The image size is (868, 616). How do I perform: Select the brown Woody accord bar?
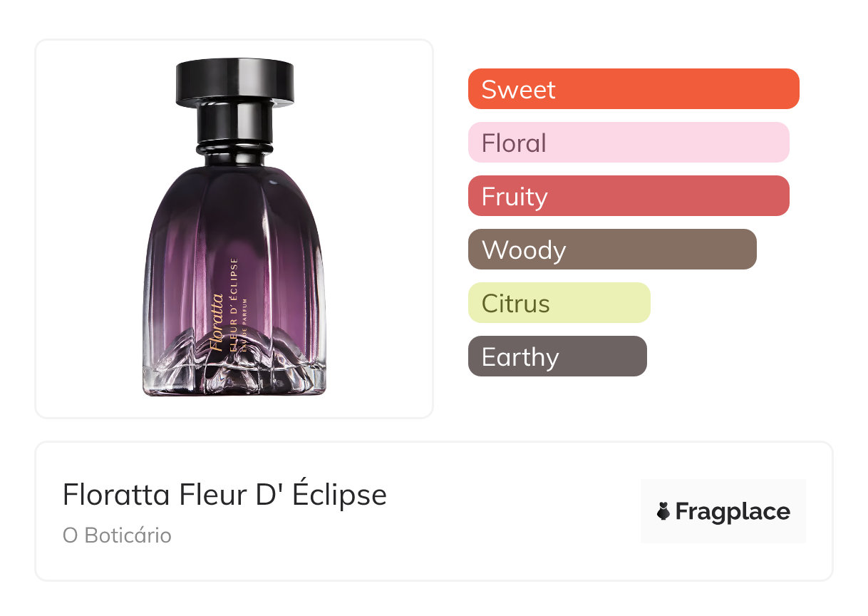click(611, 250)
